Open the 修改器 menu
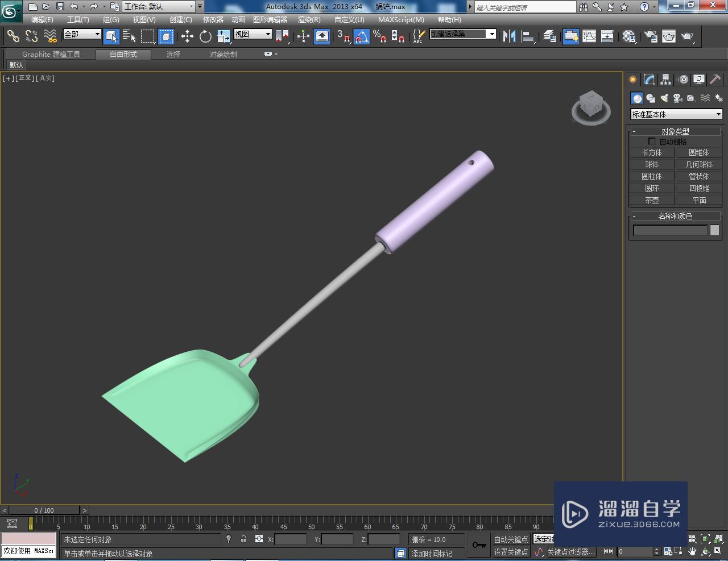This screenshot has height=561, width=728. tap(213, 20)
